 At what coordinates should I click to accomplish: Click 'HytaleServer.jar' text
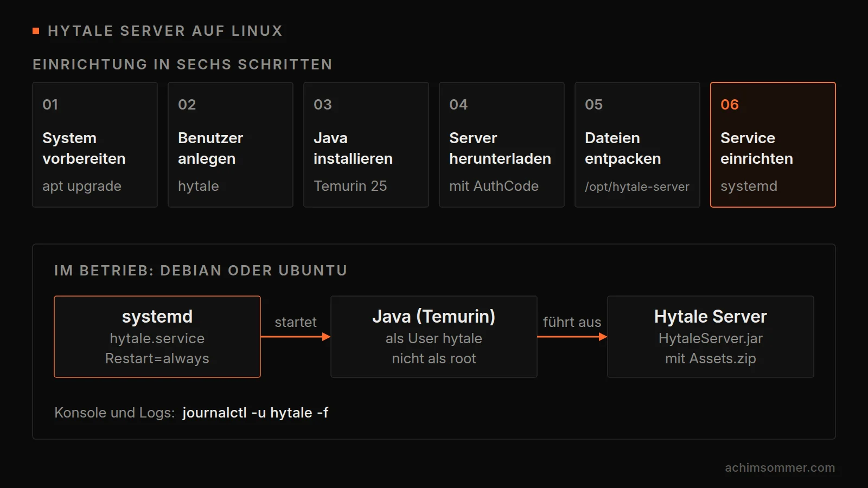[711, 338]
